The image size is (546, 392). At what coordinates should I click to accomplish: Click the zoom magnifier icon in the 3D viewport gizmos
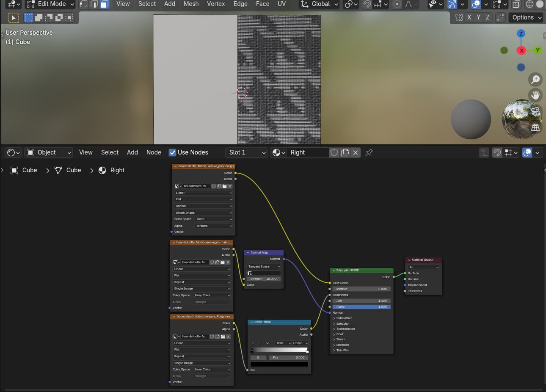pyautogui.click(x=535, y=79)
